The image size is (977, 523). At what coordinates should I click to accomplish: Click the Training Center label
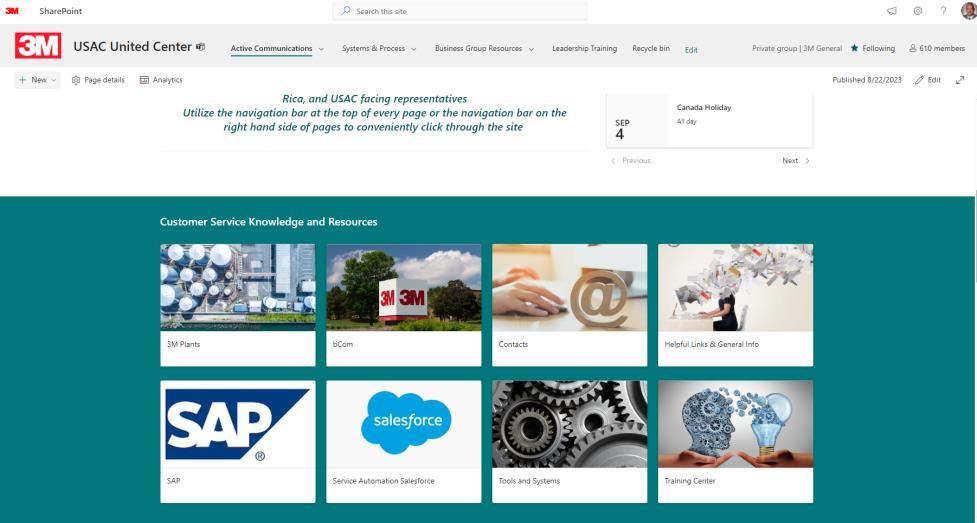(x=690, y=481)
